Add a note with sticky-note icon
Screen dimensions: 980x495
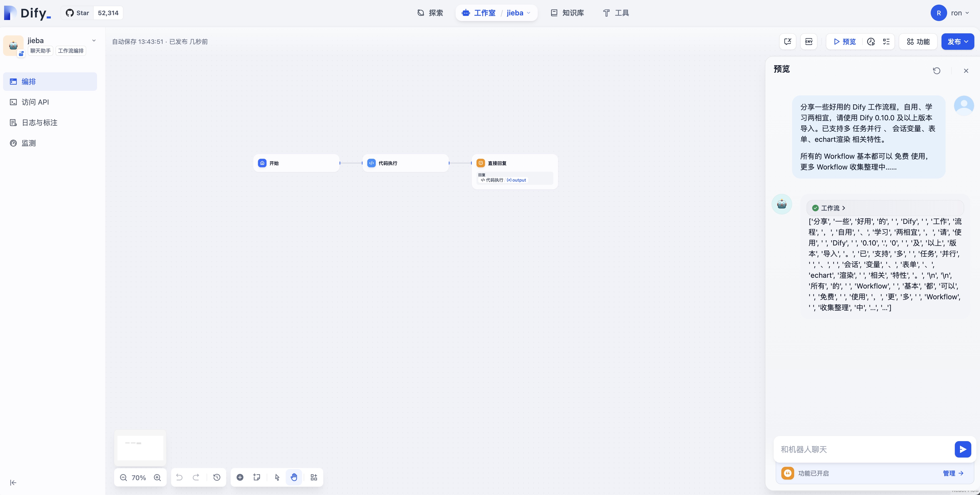(x=257, y=478)
